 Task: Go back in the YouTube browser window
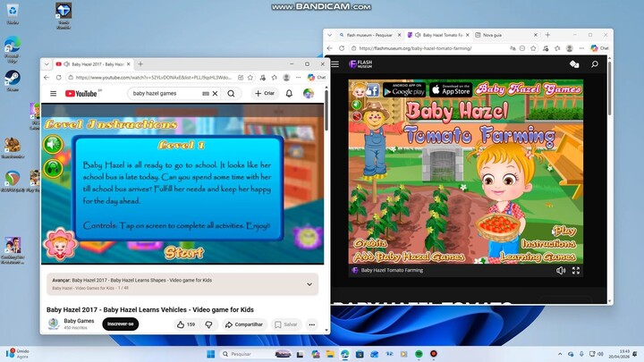(47, 77)
